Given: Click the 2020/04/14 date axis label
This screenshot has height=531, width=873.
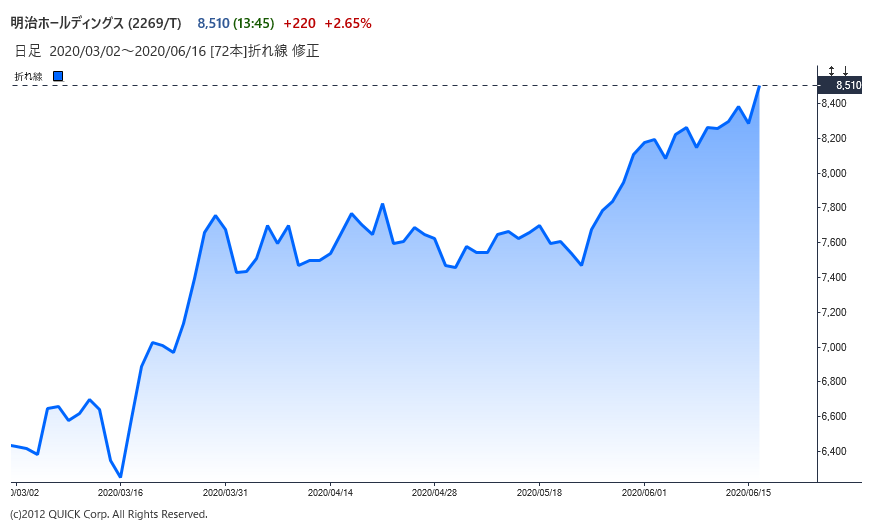Looking at the screenshot, I should (330, 493).
